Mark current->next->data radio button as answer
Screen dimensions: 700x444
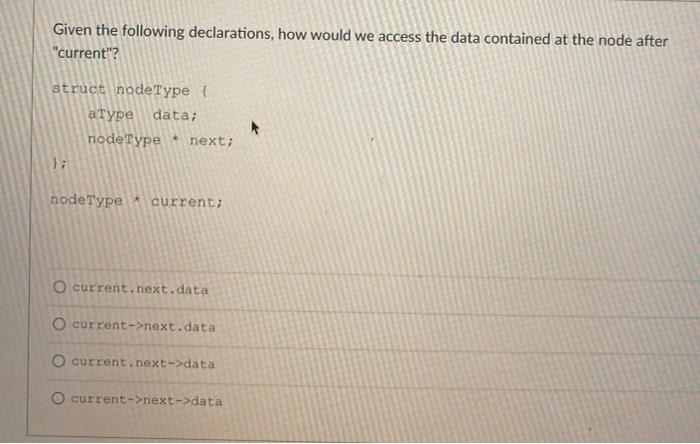point(58,398)
